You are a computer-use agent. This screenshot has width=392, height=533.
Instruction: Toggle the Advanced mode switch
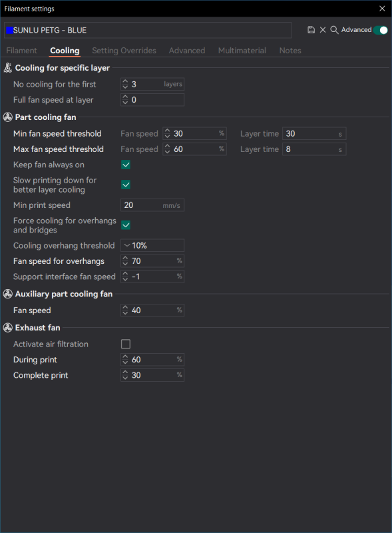(380, 30)
